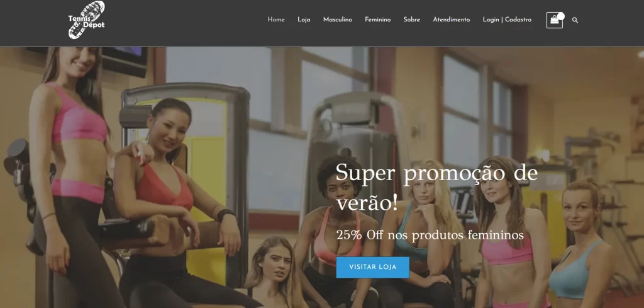Open the Loja menu item
644x308 pixels.
click(x=304, y=20)
